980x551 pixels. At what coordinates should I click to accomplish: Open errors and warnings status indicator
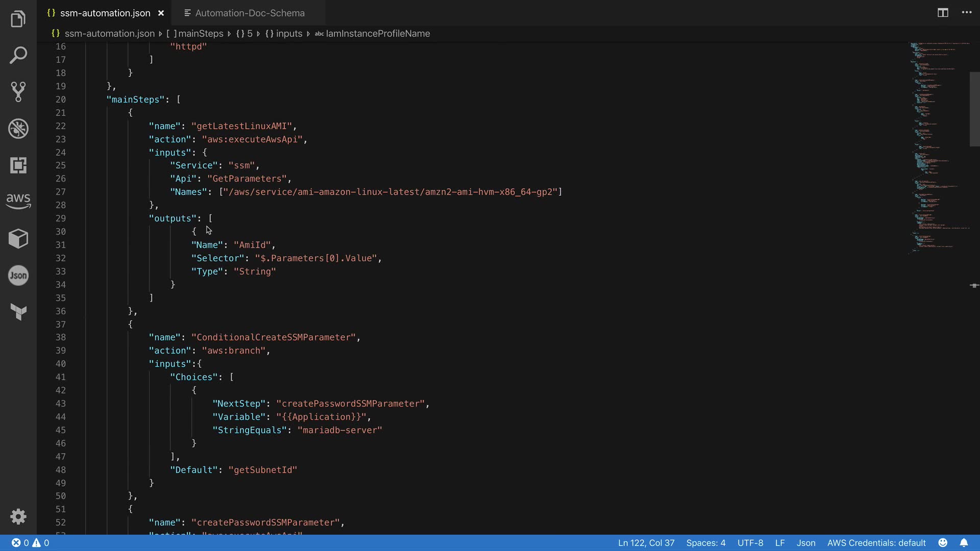[31, 543]
